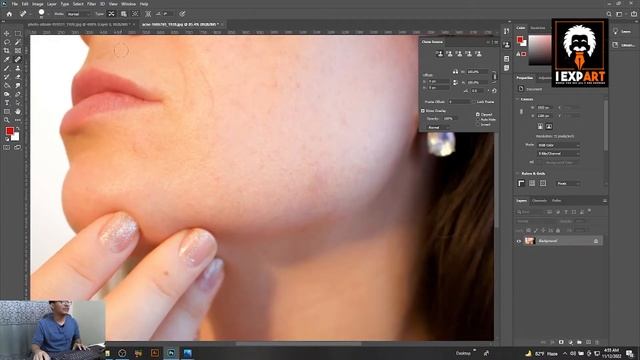Open the File menu
The height and width of the screenshot is (360, 640).
pyautogui.click(x=15, y=4)
